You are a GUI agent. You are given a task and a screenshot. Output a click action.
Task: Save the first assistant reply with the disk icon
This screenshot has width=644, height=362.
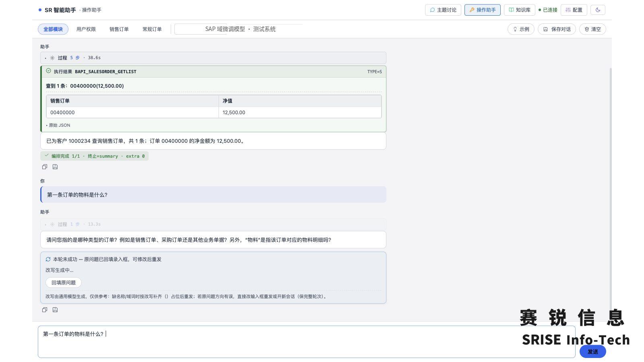[x=55, y=167]
